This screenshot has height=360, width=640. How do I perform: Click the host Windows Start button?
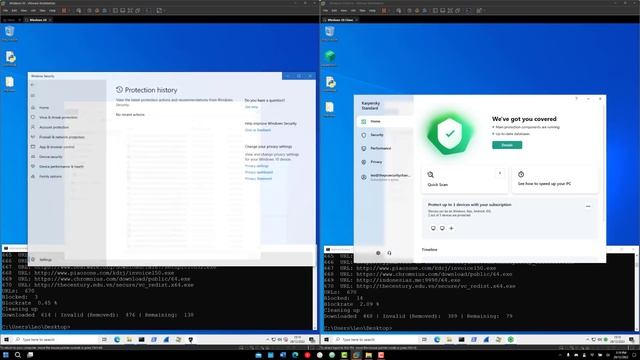6,355
